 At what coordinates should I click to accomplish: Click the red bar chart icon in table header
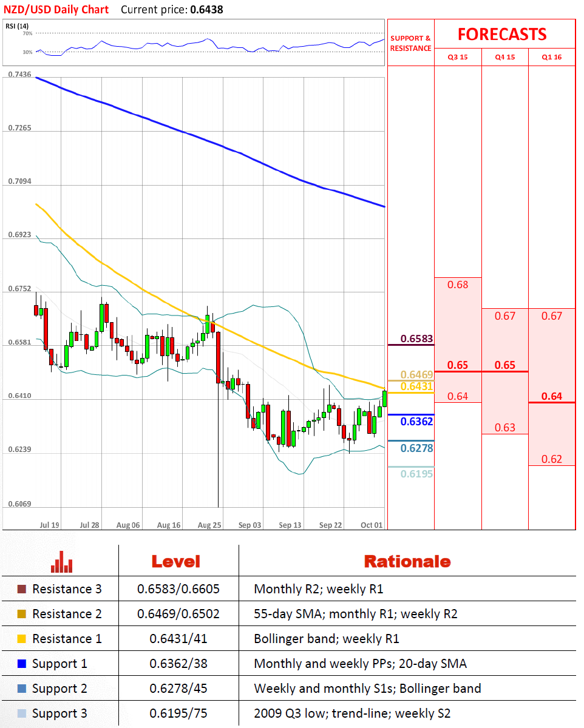(62, 562)
